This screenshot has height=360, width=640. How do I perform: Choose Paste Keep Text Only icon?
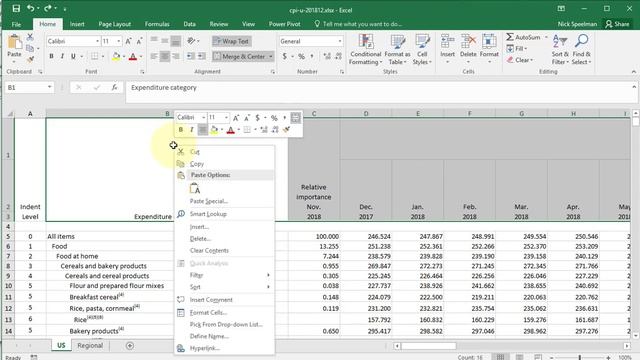coord(195,188)
